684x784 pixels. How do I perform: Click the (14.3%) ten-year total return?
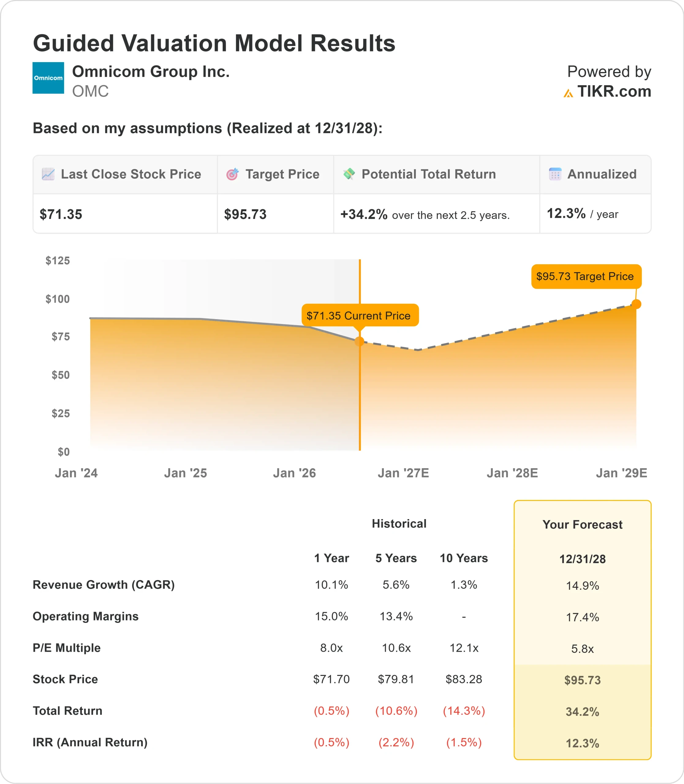coord(464,711)
